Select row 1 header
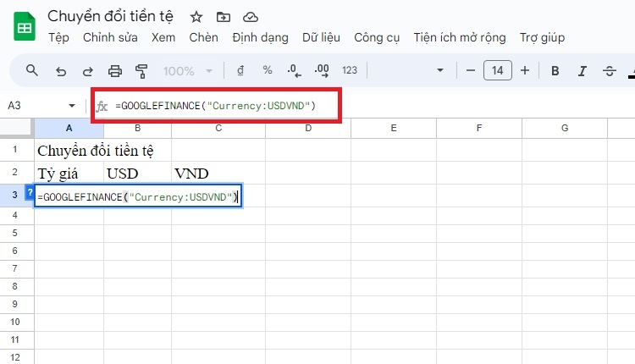This screenshot has height=364, width=635. coord(15,149)
